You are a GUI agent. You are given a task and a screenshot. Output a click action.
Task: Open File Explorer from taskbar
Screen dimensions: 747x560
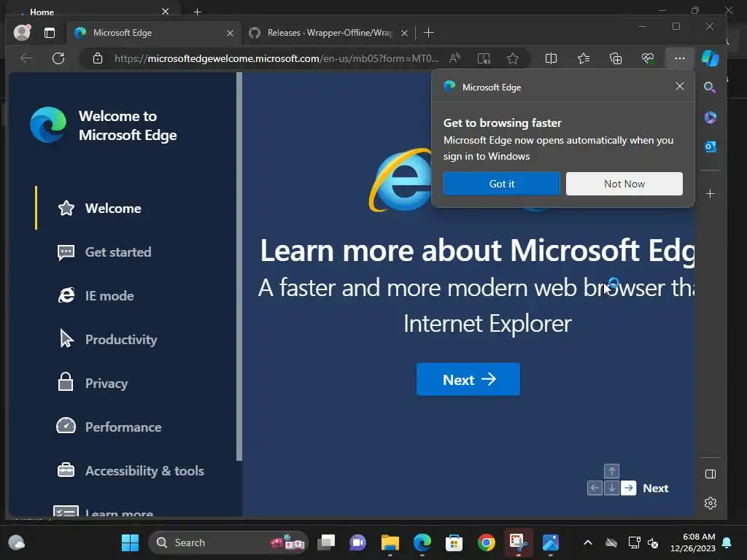pos(390,542)
